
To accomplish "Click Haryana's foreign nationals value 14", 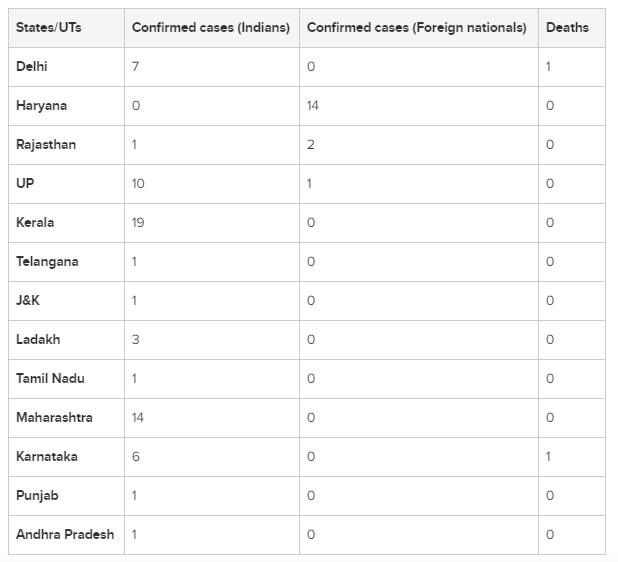I will tap(313, 106).
